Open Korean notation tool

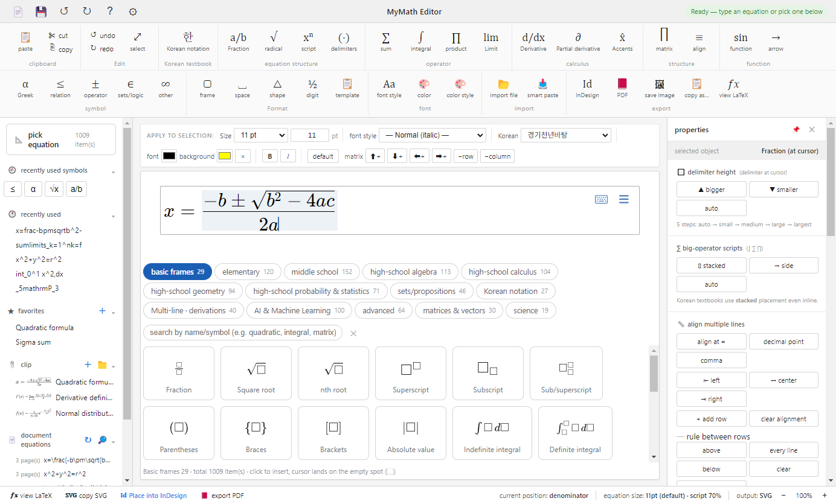[188, 42]
